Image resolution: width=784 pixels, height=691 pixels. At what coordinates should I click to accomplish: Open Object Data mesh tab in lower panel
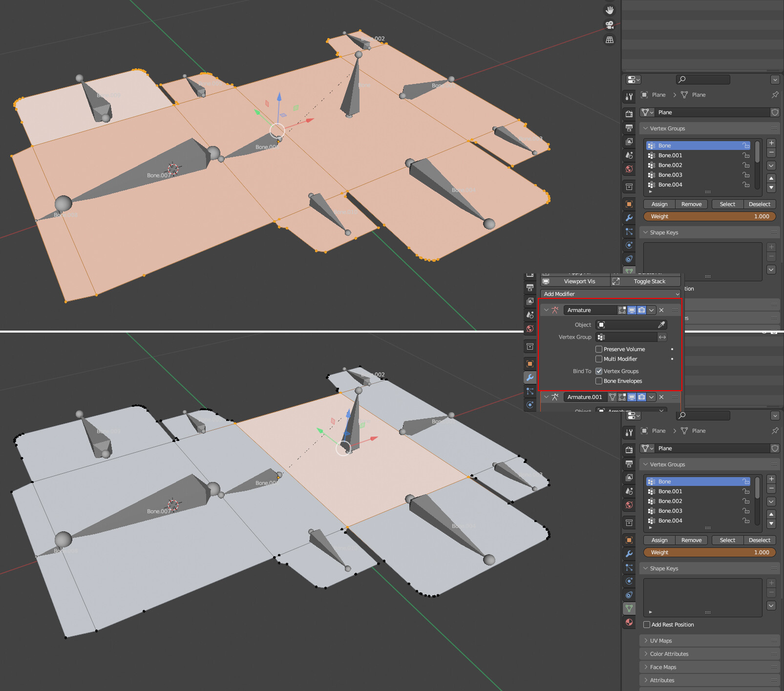tap(629, 608)
